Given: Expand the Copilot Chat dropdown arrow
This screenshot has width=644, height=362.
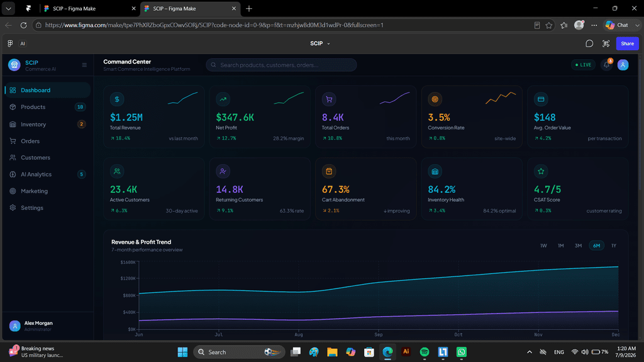Looking at the screenshot, I should tap(637, 25).
